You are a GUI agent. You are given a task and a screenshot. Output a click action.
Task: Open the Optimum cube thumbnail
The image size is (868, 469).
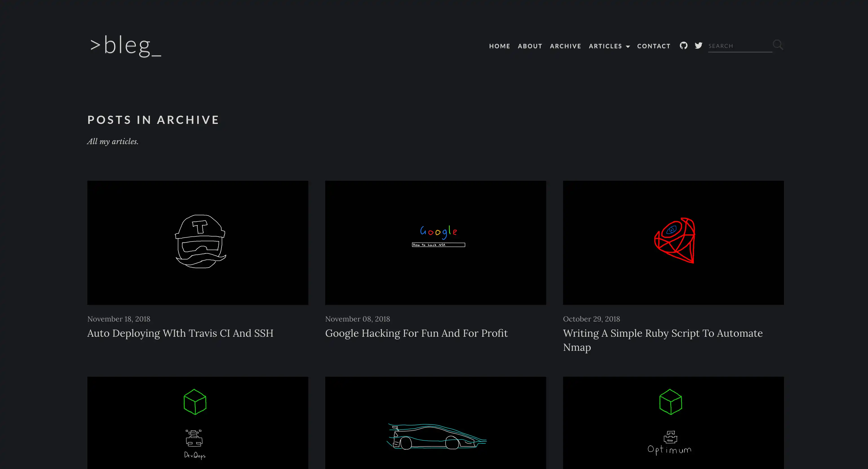tap(673, 423)
